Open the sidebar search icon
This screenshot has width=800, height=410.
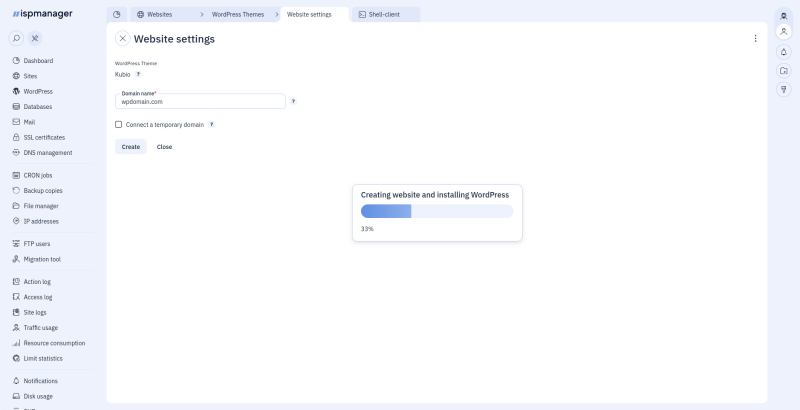(16, 38)
